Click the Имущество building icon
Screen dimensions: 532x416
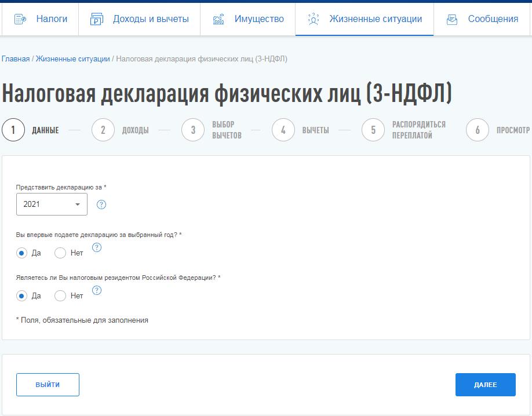tap(218, 19)
